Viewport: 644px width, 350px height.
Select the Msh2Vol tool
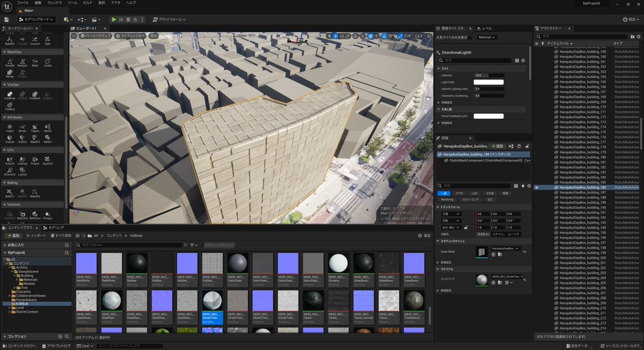coord(22,215)
